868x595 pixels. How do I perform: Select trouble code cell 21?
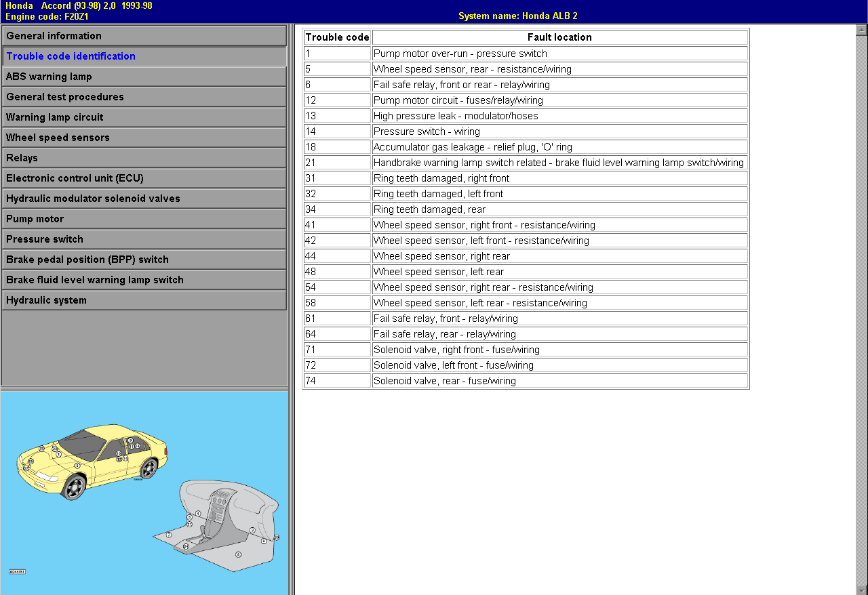click(x=337, y=163)
